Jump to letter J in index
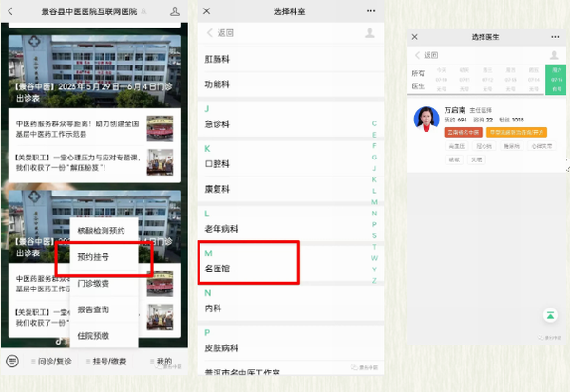The height and width of the screenshot is (392, 570). click(374, 169)
